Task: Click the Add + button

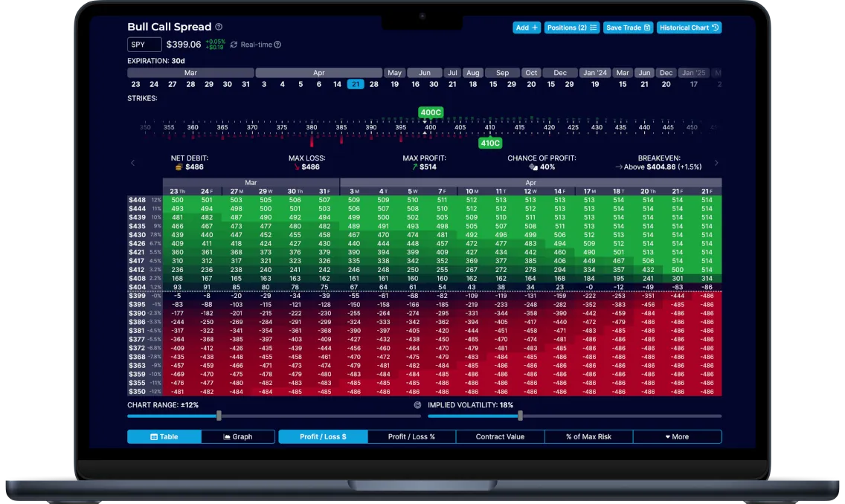Action: point(527,28)
